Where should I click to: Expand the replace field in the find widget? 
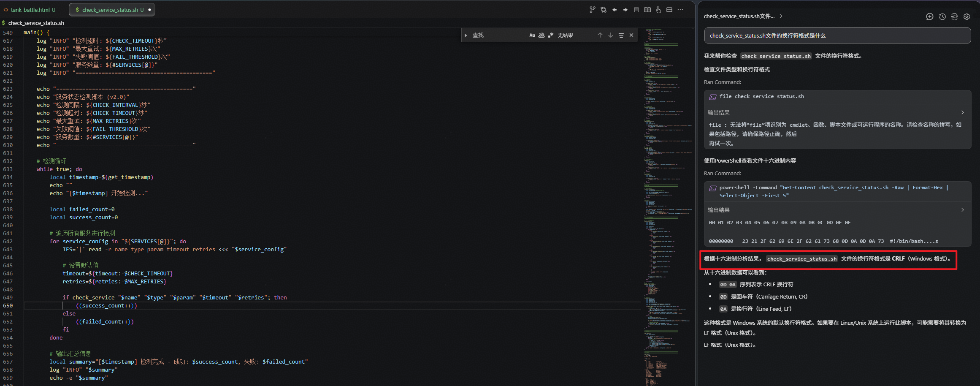coord(466,35)
